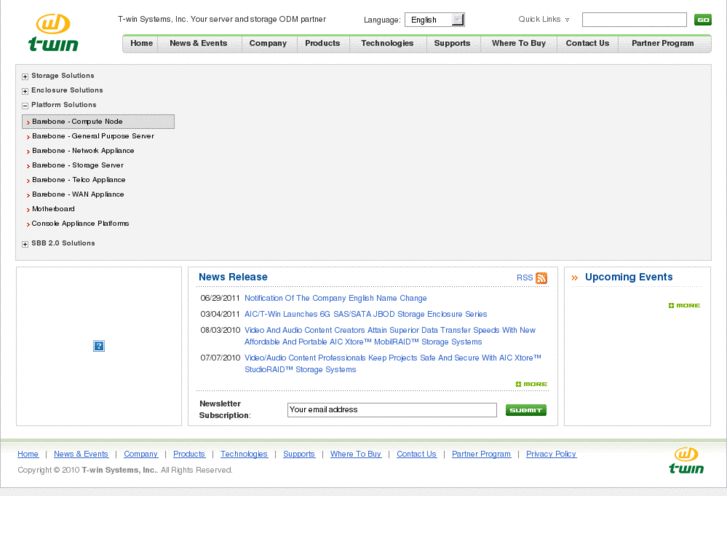Expand the Enclosure Solutions tree node
The image size is (727, 545).
(25, 91)
